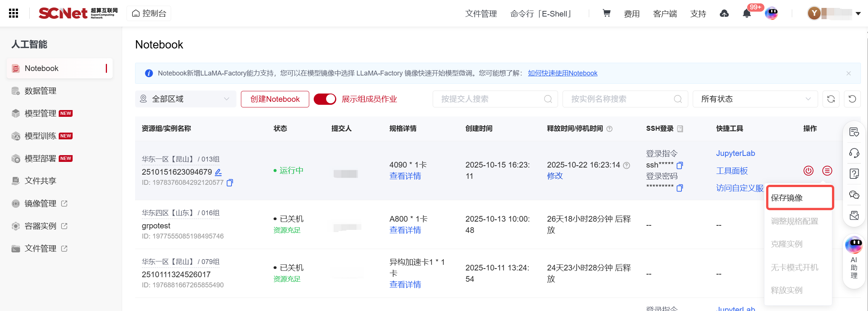Open 数据管理 in the sidebar
This screenshot has height=311, width=868.
[x=41, y=91]
